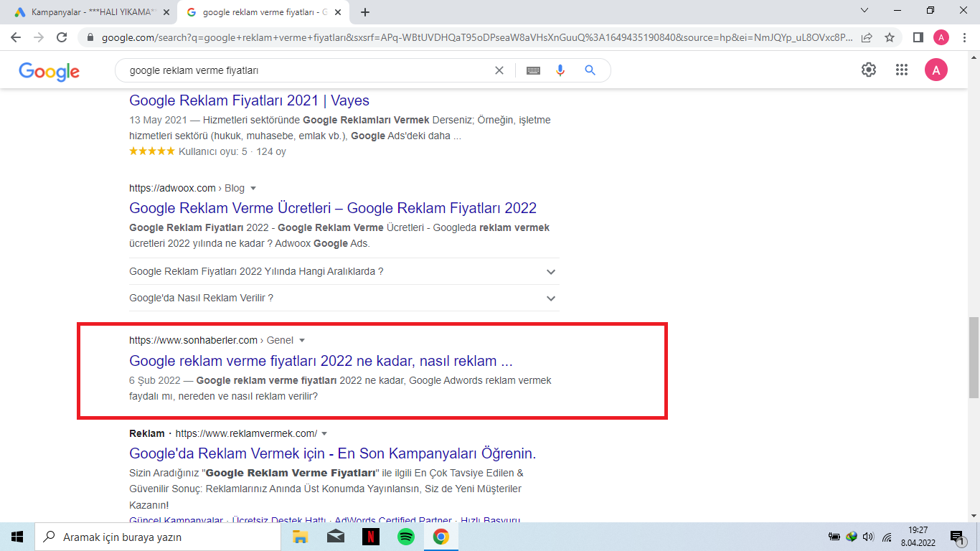Viewport: 980px width, 551px height.
Task: Open the on-screen keyboard input tool
Action: (533, 70)
